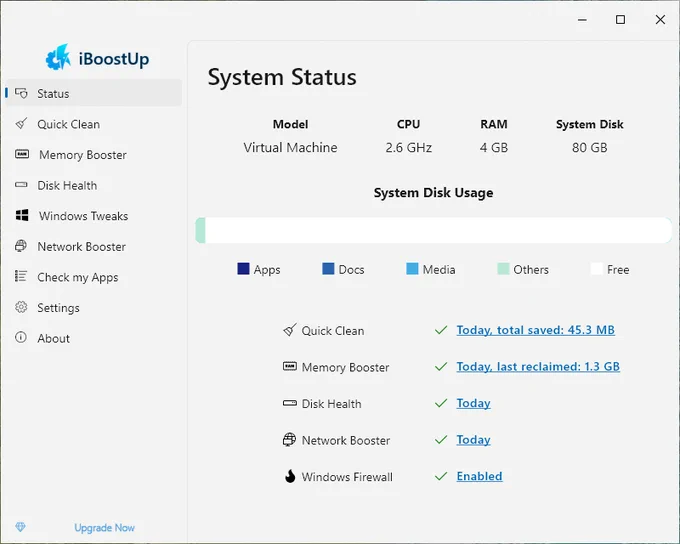Click the Free legend color swatch

[597, 269]
